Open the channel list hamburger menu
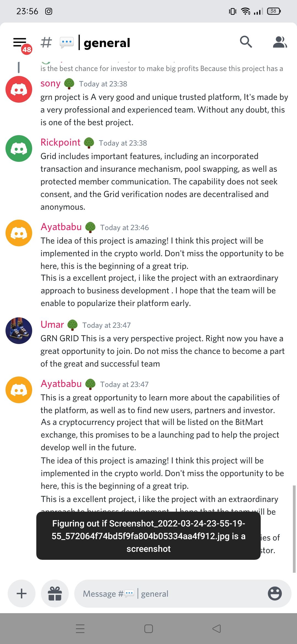297x644 pixels. (x=20, y=43)
